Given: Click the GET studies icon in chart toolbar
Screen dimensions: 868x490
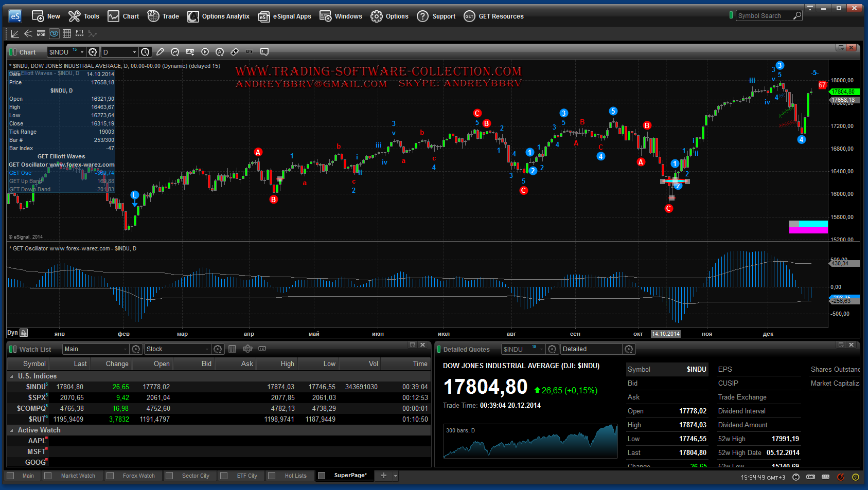Looking at the screenshot, I should click(190, 52).
